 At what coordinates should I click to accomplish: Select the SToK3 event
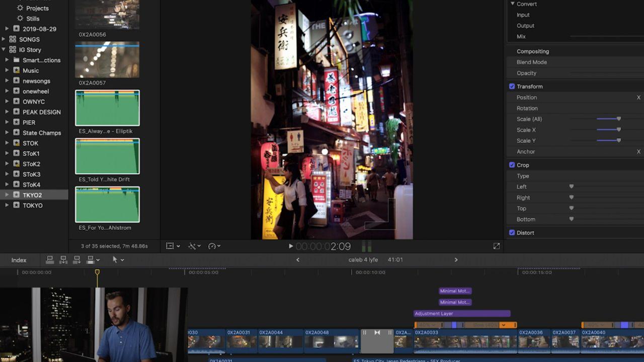pyautogui.click(x=31, y=174)
